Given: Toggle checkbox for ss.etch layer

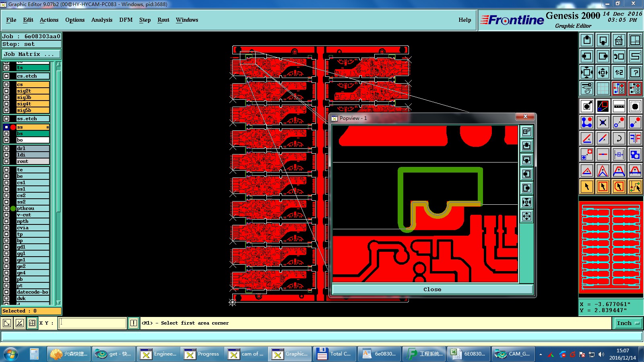Looking at the screenshot, I should tap(6, 119).
